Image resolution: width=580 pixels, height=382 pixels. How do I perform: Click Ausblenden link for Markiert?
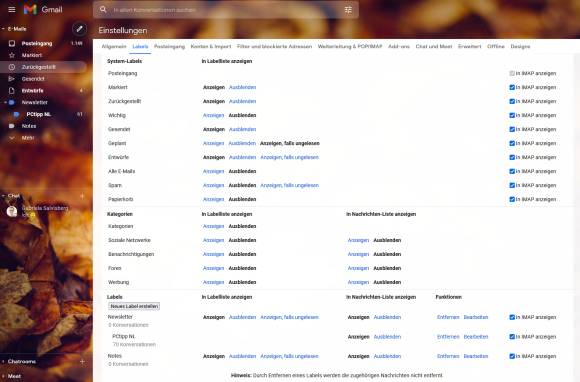pyautogui.click(x=243, y=87)
